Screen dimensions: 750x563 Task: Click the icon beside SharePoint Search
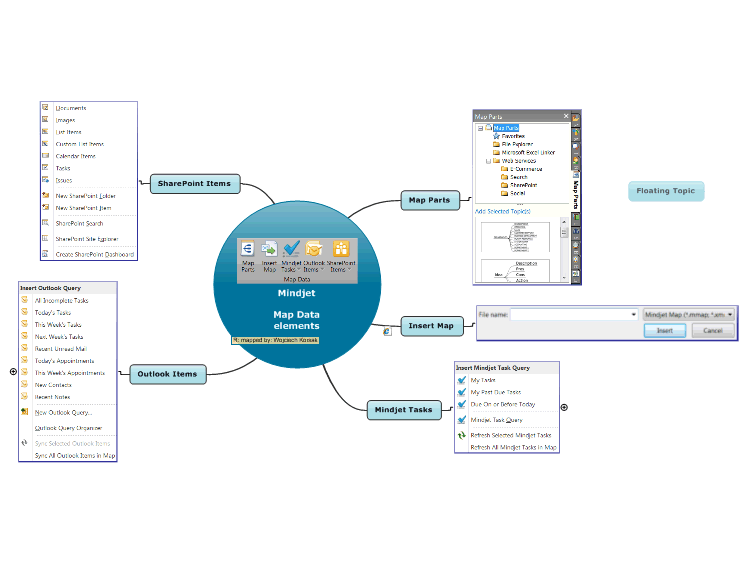click(x=45, y=222)
